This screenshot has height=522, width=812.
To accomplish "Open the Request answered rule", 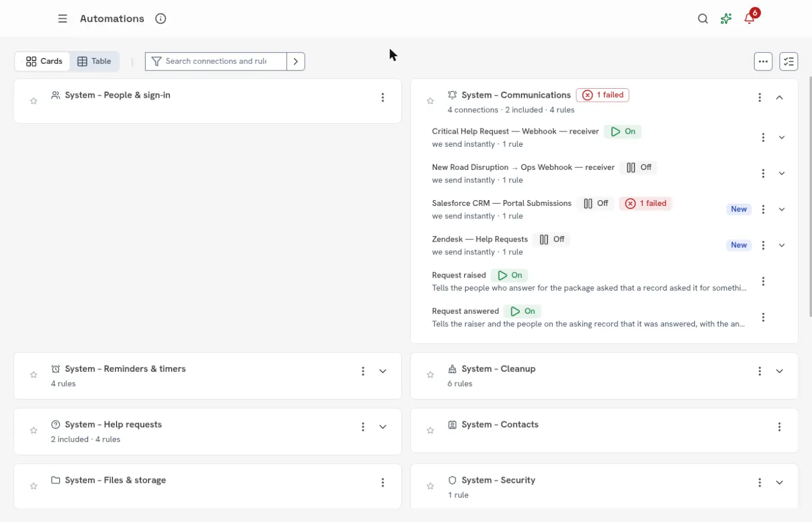I will pos(466,311).
